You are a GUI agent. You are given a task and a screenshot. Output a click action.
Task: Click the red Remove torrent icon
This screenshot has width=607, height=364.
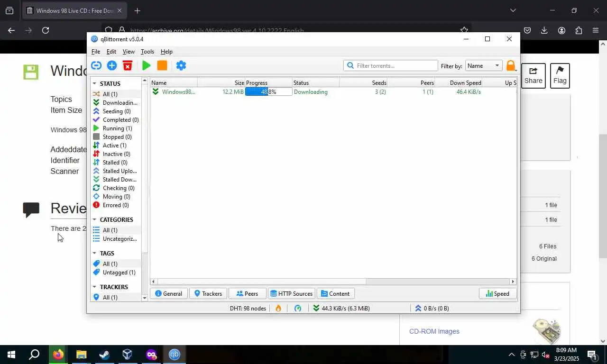[x=128, y=65]
